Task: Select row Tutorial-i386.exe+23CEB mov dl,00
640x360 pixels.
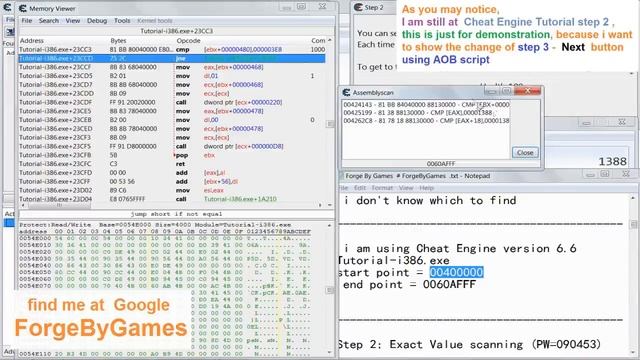Action: 172,120
